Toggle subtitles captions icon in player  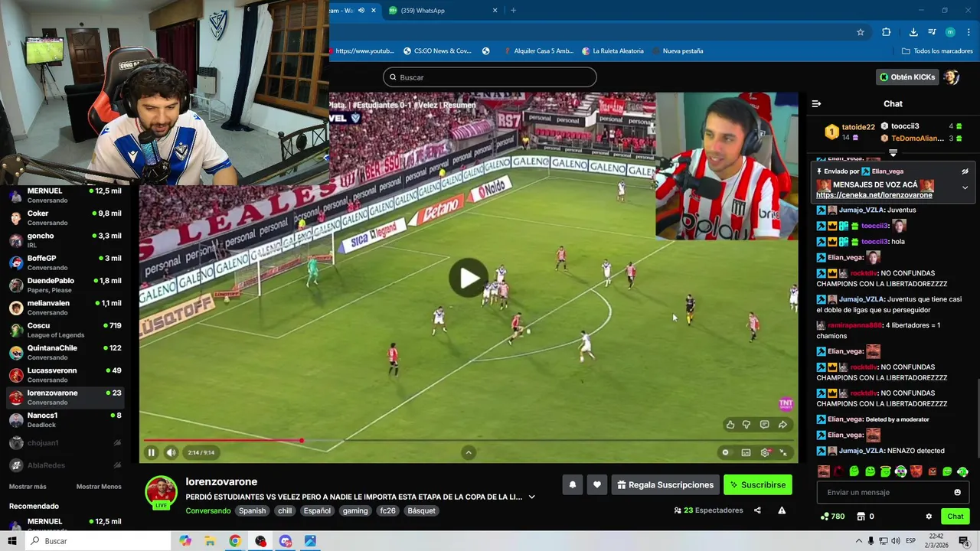pos(746,452)
